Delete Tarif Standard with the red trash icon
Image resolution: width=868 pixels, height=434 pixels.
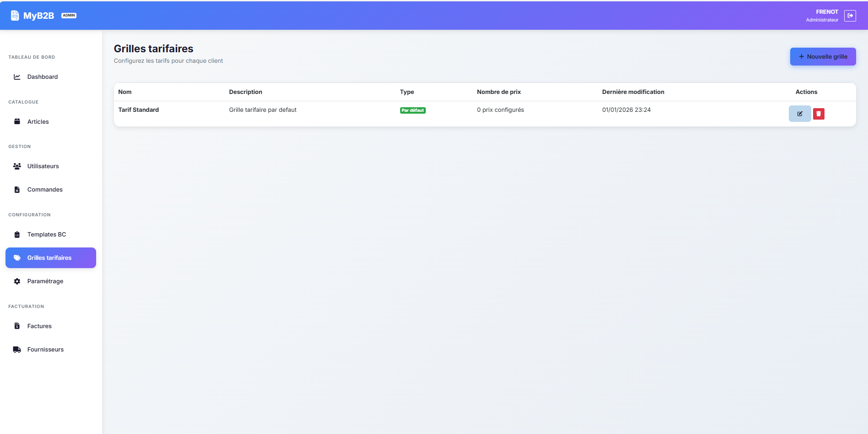click(x=819, y=114)
